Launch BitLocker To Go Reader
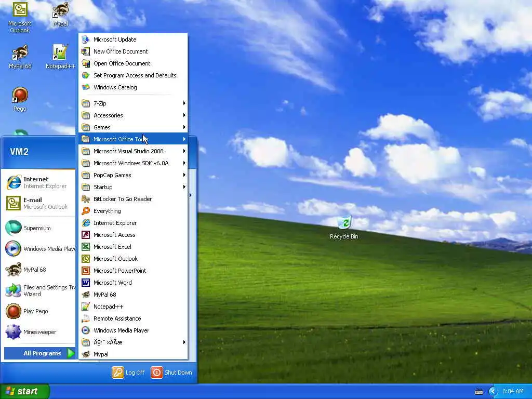This screenshot has width=532, height=399. (133, 199)
